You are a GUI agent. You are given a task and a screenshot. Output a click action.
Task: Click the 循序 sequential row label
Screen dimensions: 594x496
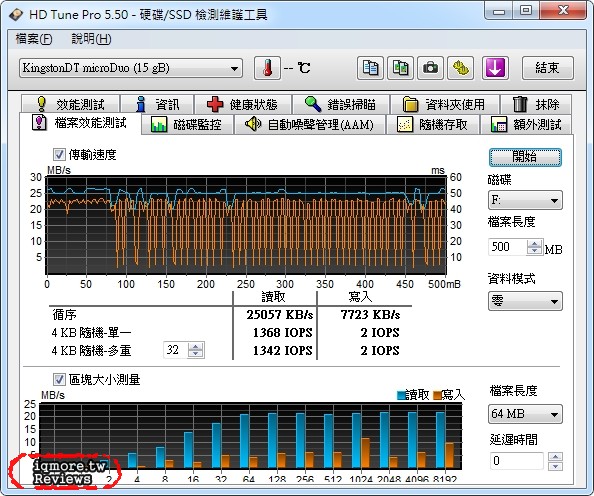[x=64, y=314]
